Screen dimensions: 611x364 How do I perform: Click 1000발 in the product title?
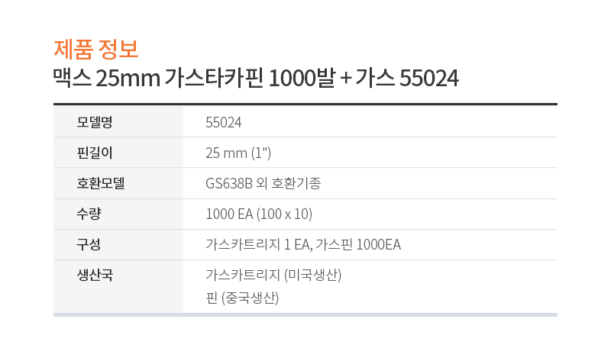(302, 78)
